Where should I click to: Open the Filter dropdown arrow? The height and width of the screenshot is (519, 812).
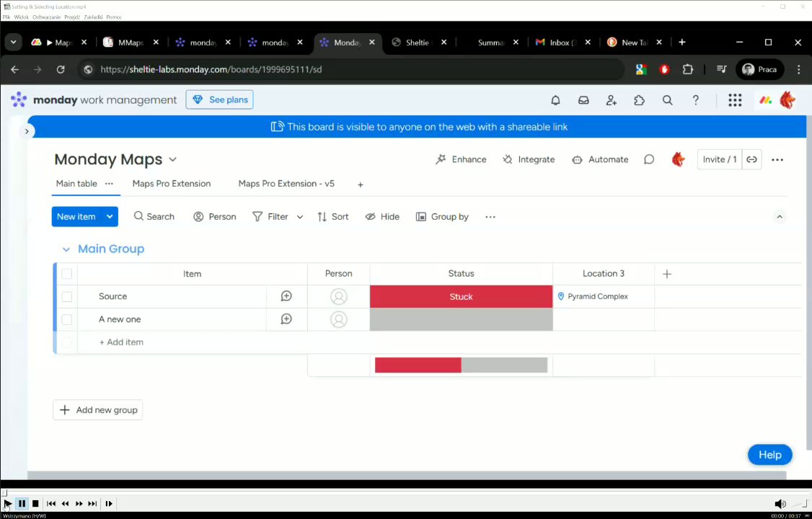click(x=300, y=217)
